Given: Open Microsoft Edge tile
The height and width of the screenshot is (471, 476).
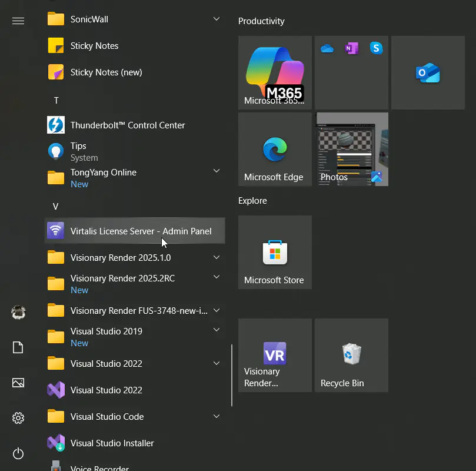Looking at the screenshot, I should (x=275, y=149).
